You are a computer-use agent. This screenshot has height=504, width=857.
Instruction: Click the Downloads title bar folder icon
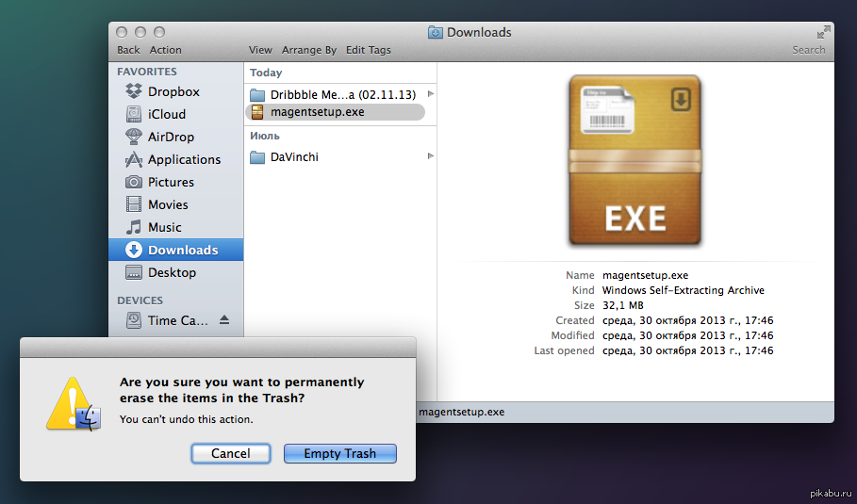435,32
